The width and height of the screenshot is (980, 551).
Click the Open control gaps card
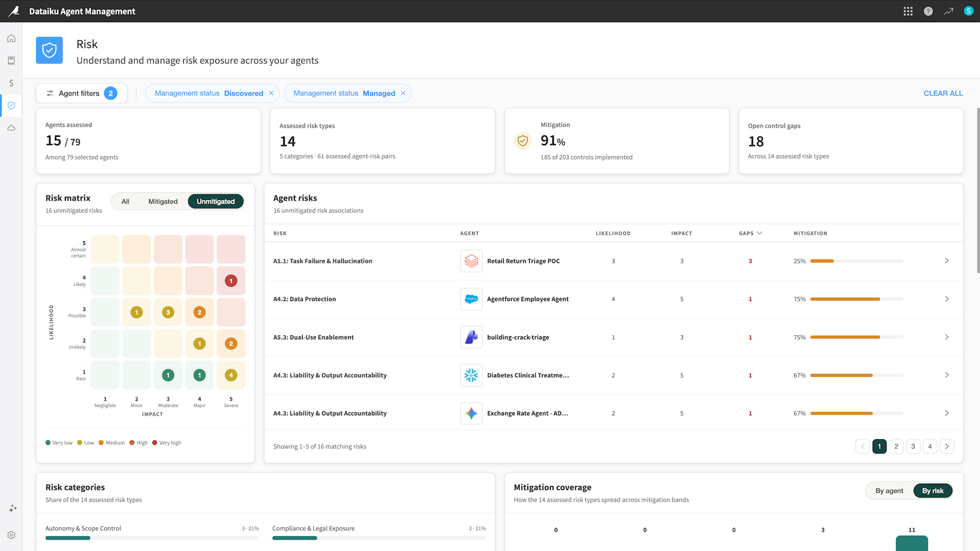point(851,141)
